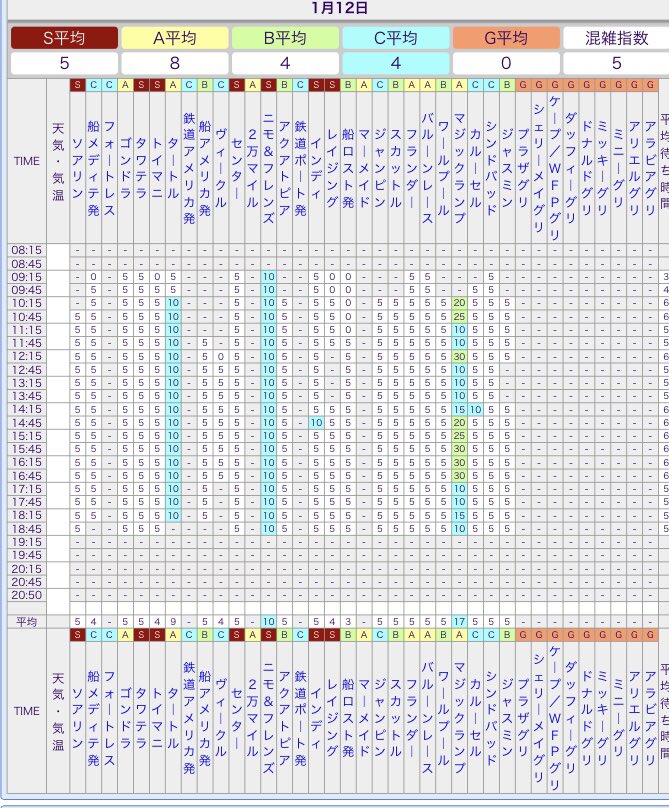Image resolution: width=669 pixels, height=808 pixels.
Task: Click カルーセル wait 10 at 14:15
Action: click(475, 410)
